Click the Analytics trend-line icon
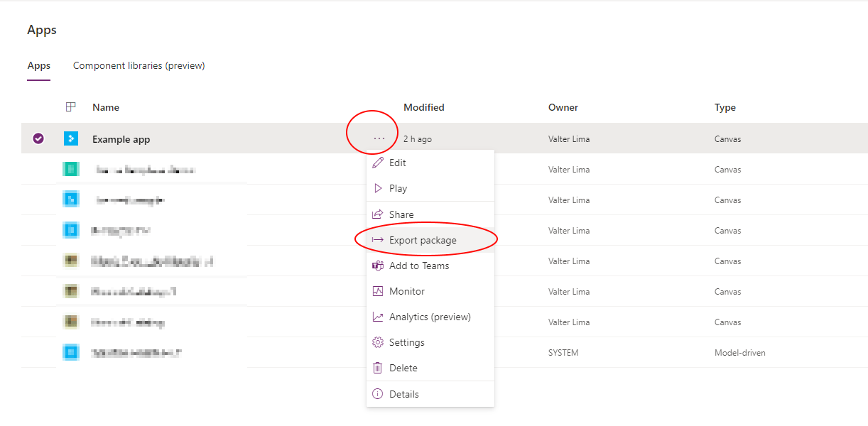The image size is (868, 426). (378, 316)
